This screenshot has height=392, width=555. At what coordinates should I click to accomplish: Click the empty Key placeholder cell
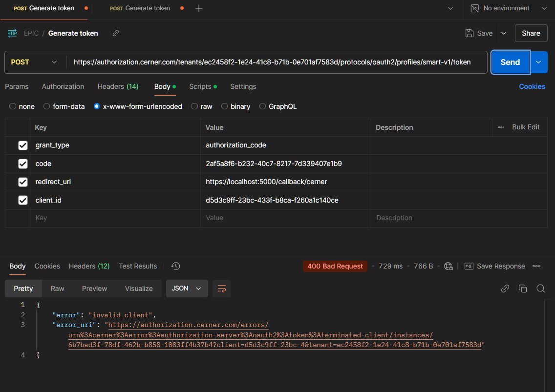(x=115, y=218)
